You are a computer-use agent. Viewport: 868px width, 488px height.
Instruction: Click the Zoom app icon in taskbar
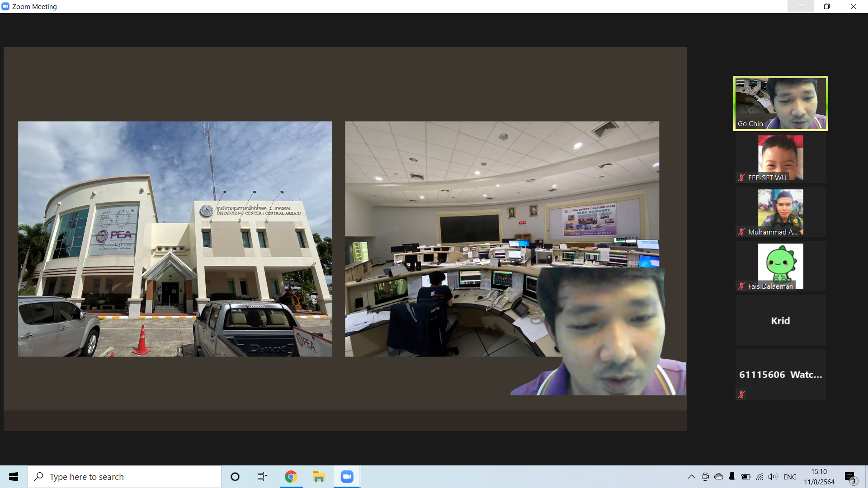pos(347,477)
